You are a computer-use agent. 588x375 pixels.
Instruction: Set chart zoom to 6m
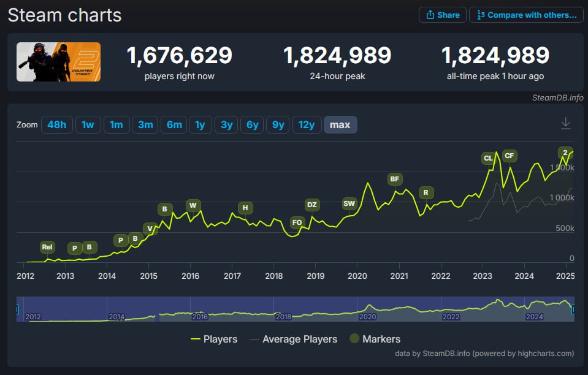tap(174, 125)
